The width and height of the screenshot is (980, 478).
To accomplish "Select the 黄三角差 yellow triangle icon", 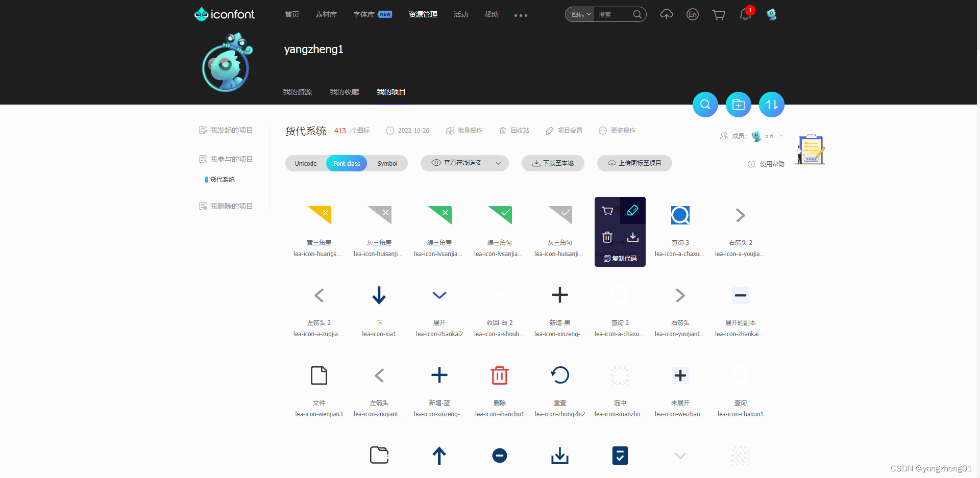I will click(319, 215).
